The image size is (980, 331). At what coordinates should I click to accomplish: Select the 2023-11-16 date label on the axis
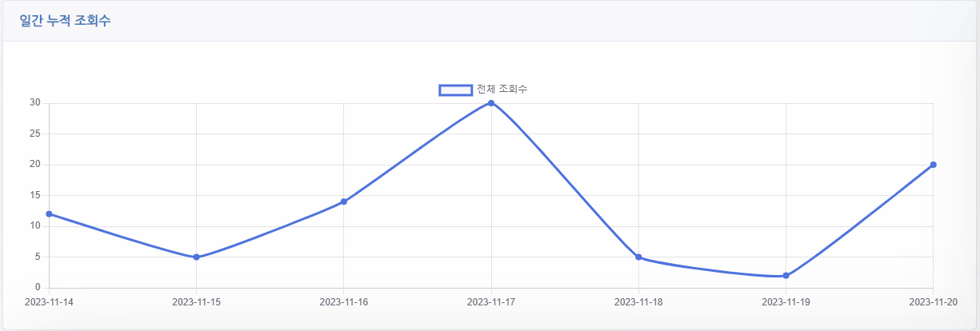(x=344, y=302)
